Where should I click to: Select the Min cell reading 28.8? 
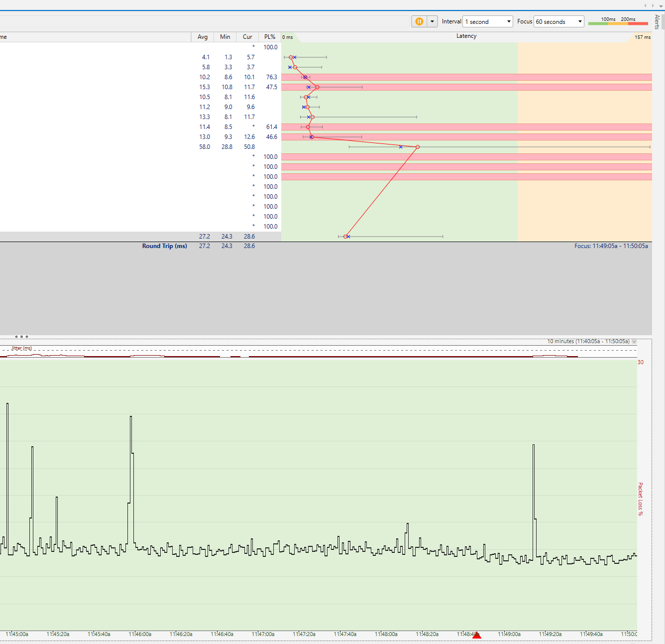[x=227, y=147]
